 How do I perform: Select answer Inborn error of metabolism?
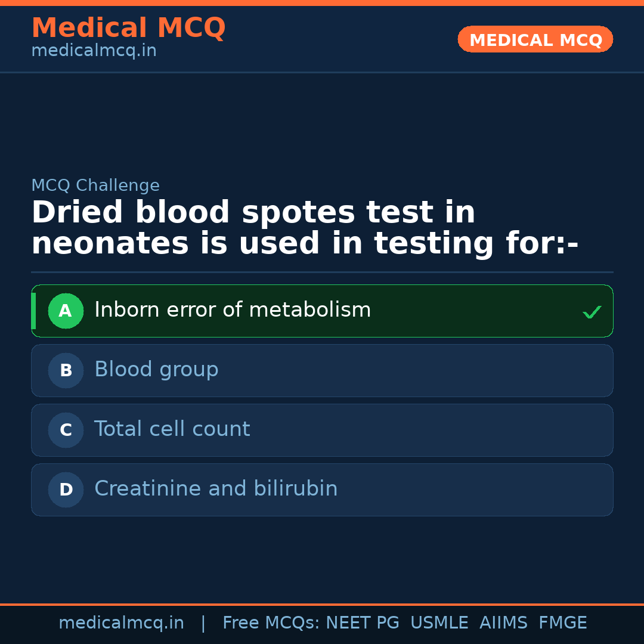pyautogui.click(x=233, y=310)
